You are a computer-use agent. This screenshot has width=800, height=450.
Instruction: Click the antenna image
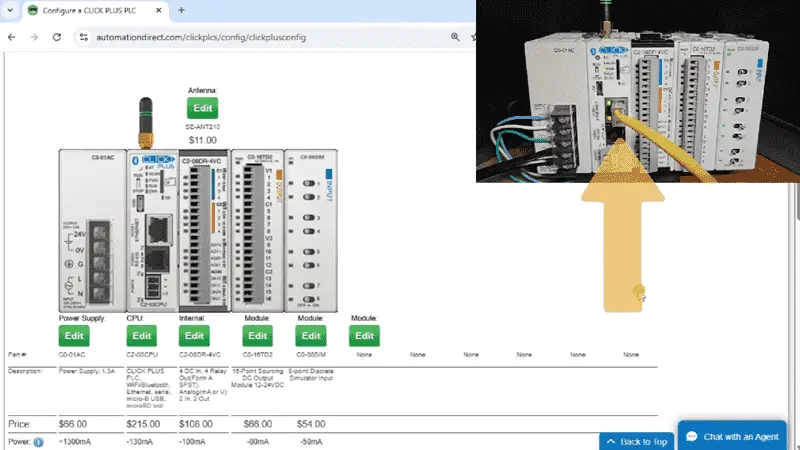point(146,123)
